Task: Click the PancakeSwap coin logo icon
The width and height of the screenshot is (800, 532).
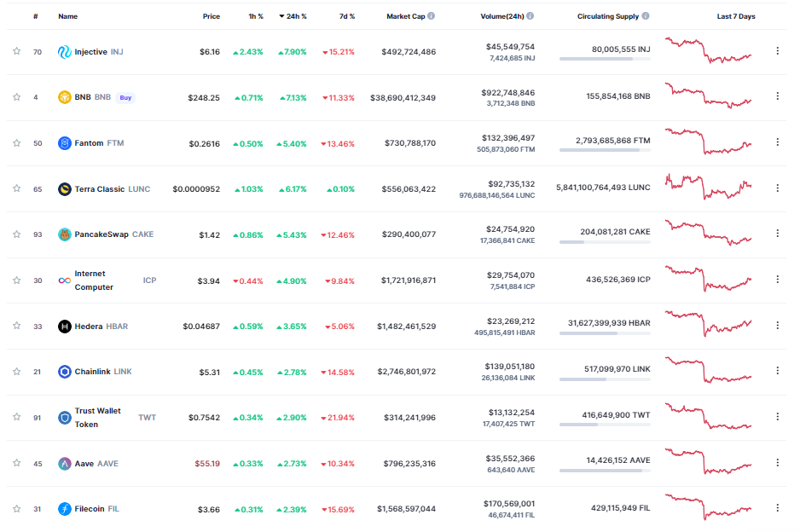Action: (x=64, y=234)
